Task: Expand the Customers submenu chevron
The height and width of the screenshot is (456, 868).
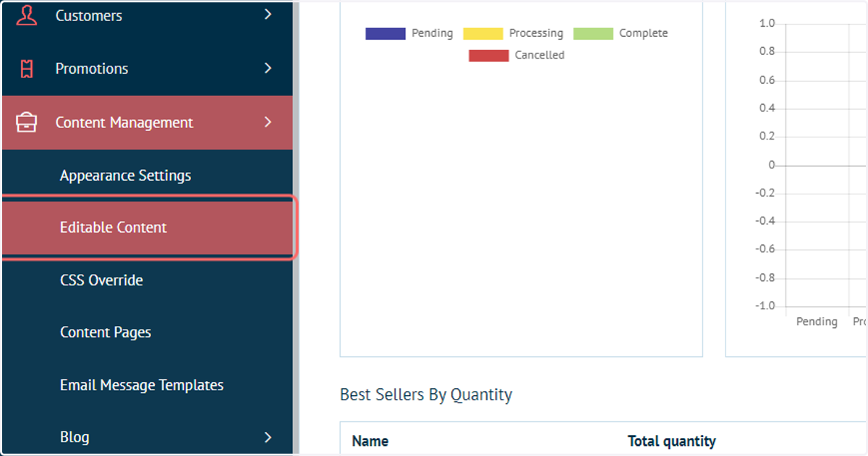Action: tap(268, 14)
